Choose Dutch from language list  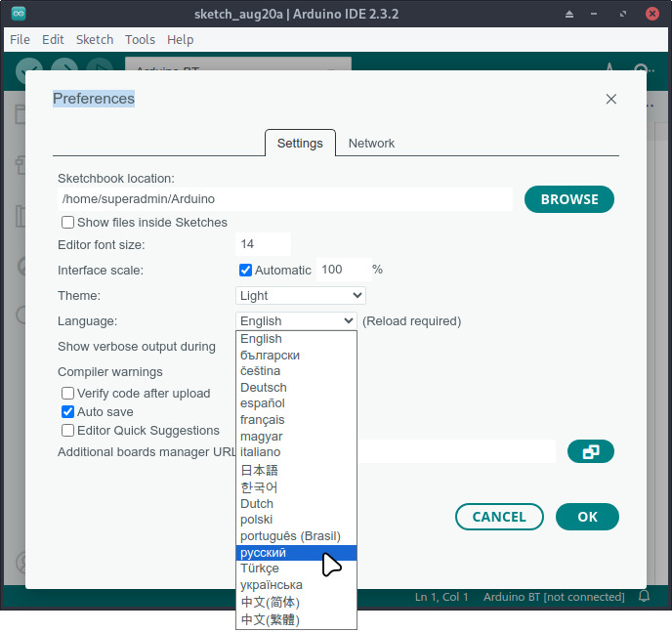pos(296,503)
